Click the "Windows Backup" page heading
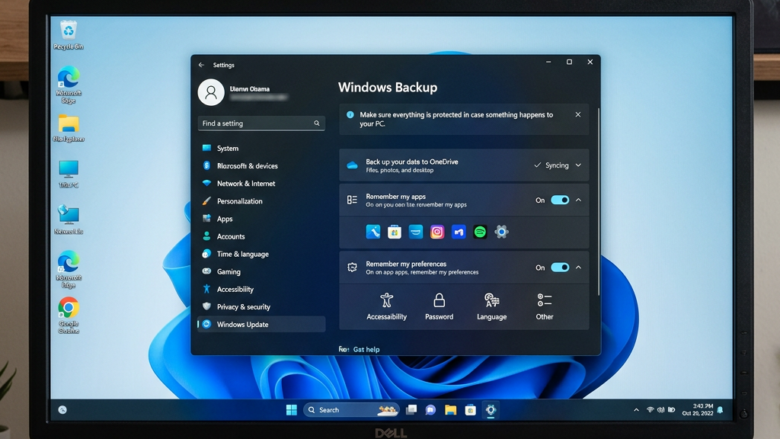780x439 pixels. pos(388,88)
